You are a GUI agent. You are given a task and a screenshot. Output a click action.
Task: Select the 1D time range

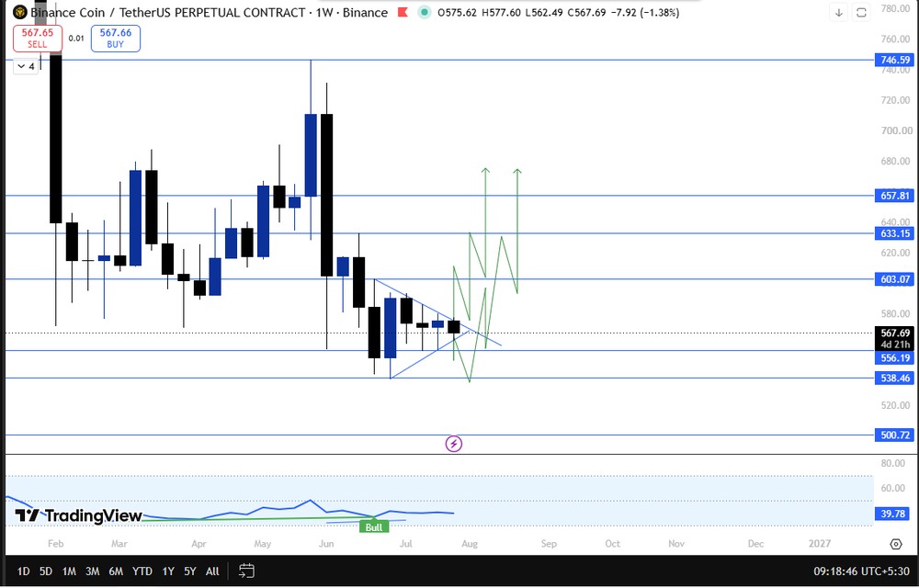pyautogui.click(x=23, y=571)
